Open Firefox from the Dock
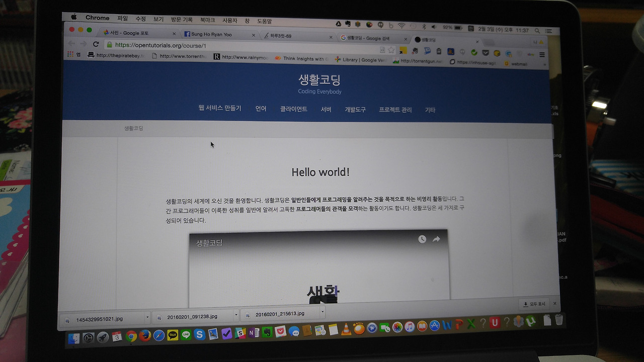This screenshot has width=644, height=362. (x=145, y=336)
